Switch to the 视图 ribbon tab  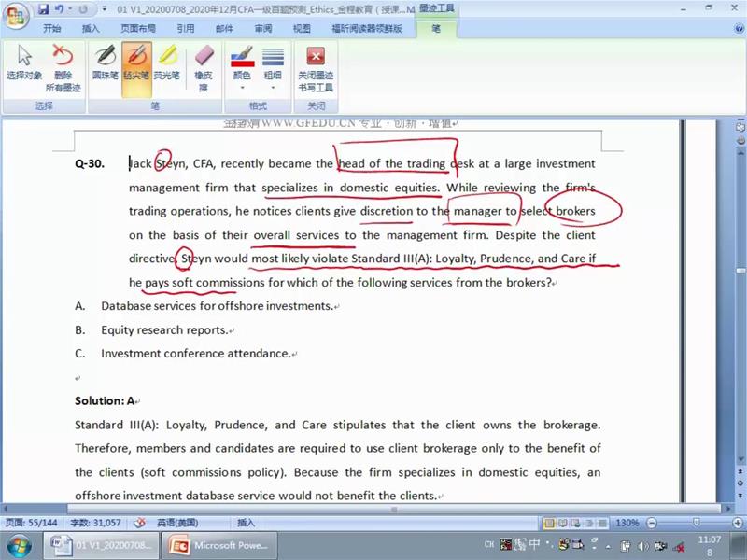click(302, 29)
